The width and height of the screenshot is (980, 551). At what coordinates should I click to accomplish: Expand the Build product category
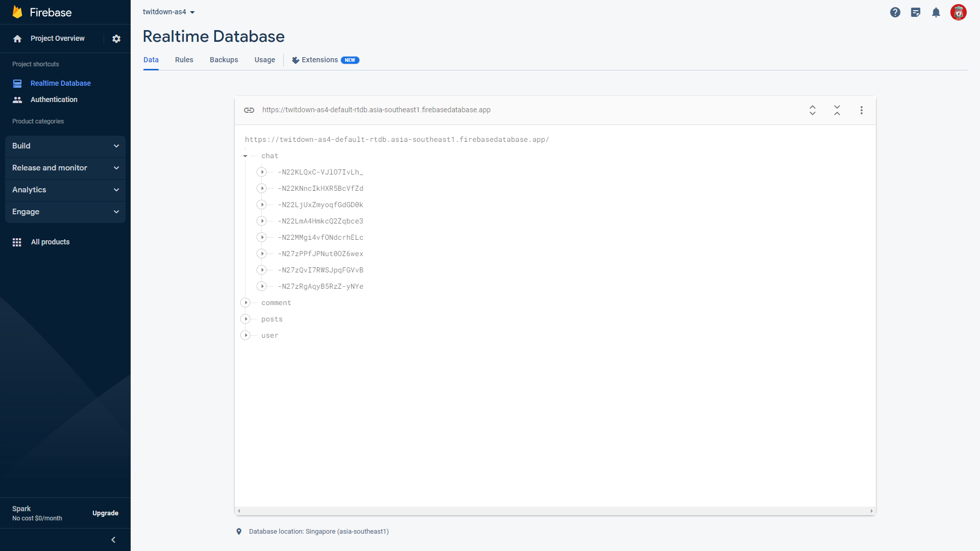[x=65, y=146]
